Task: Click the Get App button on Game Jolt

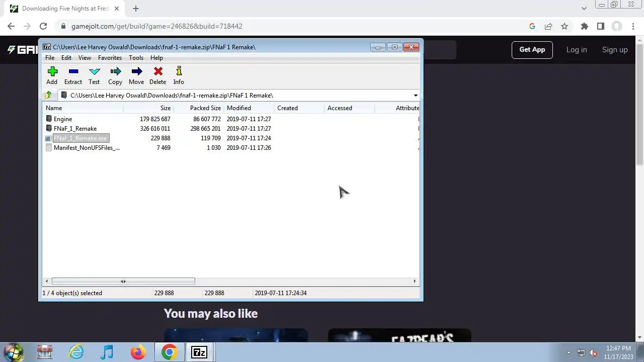Action: point(532,50)
